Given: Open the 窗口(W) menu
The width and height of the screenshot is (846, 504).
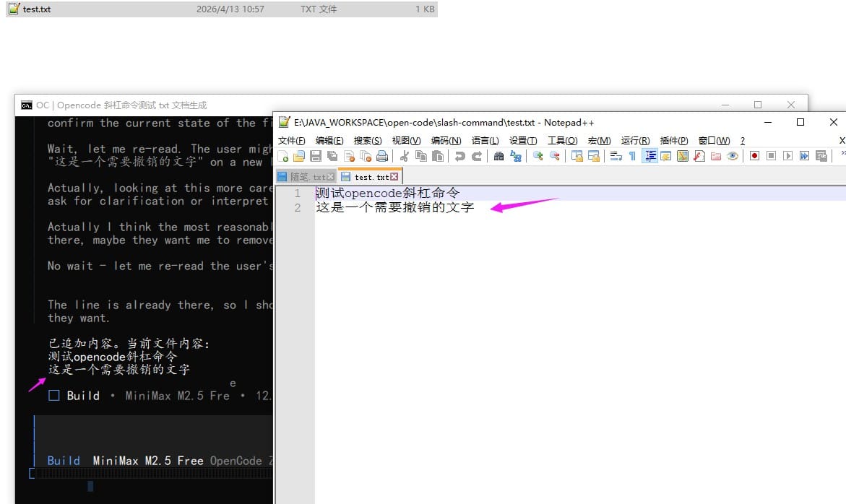Looking at the screenshot, I should pyautogui.click(x=715, y=141).
